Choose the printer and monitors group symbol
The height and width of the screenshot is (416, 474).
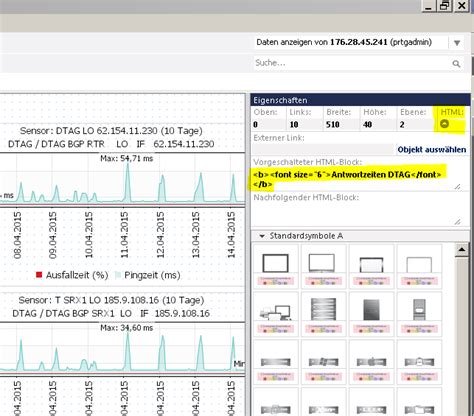275,313
